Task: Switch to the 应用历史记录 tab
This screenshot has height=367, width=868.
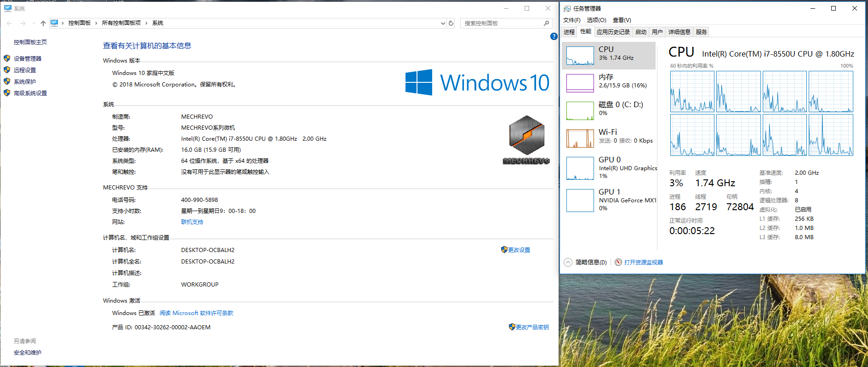Action: [613, 32]
